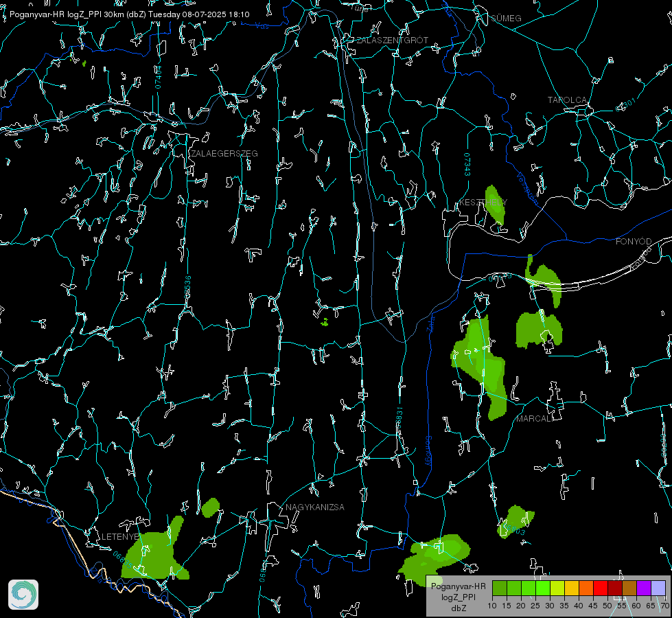Select the dark red 50-55 dBZ legend swatch
Image resolution: width=672 pixels, height=618 pixels.
tap(615, 588)
